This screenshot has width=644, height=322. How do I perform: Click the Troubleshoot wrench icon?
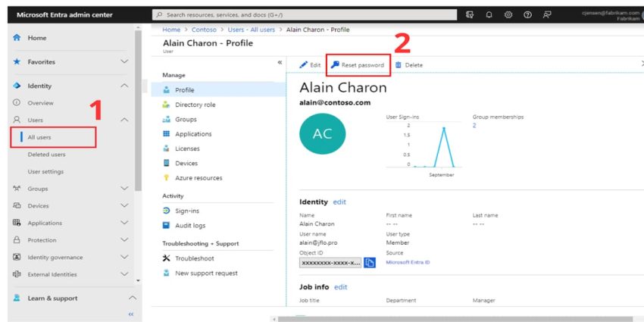click(x=167, y=258)
